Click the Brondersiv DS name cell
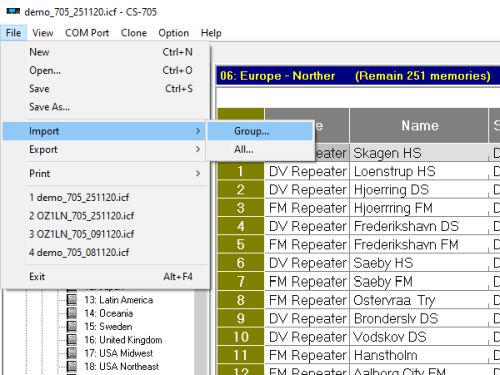The image size is (500, 375). (419, 318)
